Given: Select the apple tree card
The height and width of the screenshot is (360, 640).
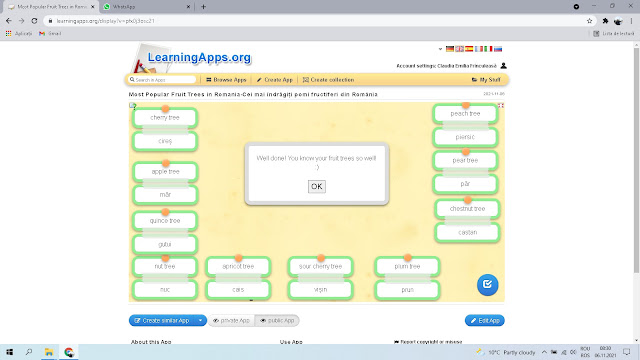Looking at the screenshot, I should [165, 171].
